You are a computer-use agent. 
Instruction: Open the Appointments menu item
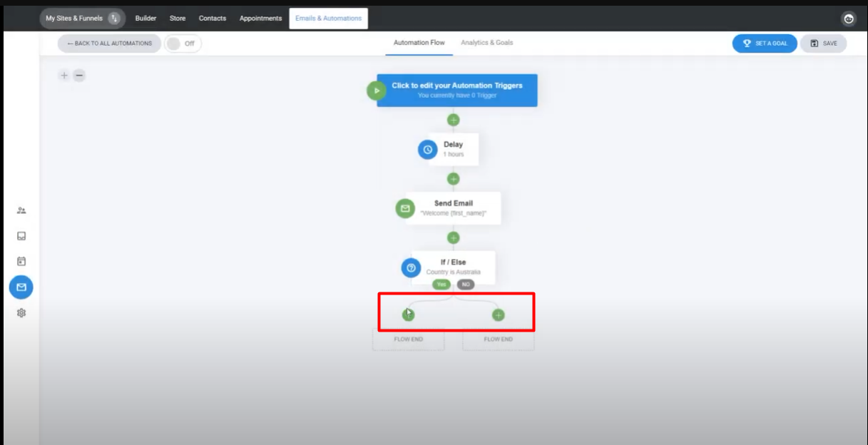pyautogui.click(x=260, y=19)
